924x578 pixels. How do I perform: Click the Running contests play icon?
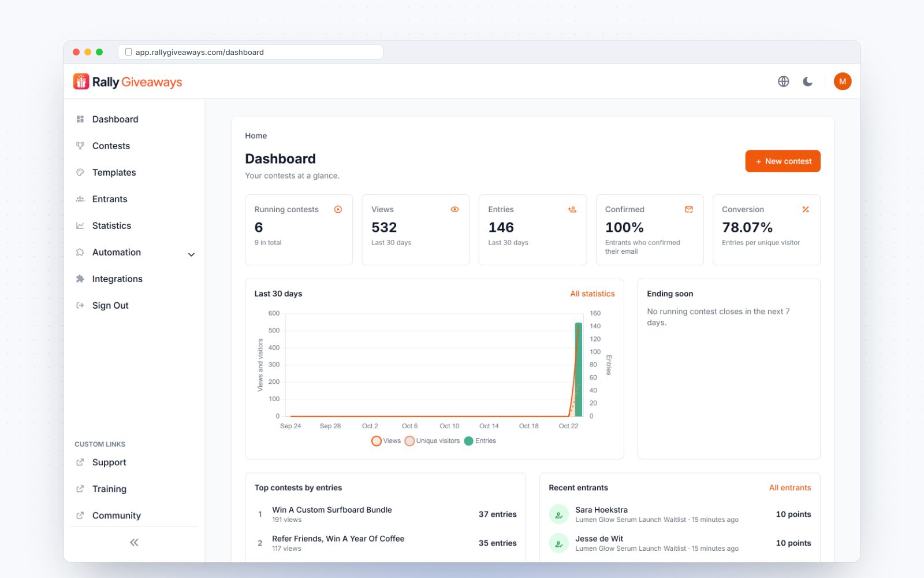(338, 209)
